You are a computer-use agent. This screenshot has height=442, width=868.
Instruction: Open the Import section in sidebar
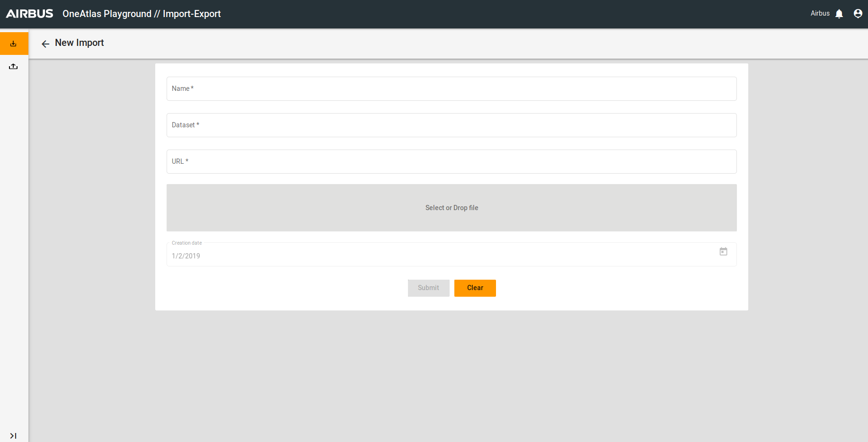coord(14,44)
